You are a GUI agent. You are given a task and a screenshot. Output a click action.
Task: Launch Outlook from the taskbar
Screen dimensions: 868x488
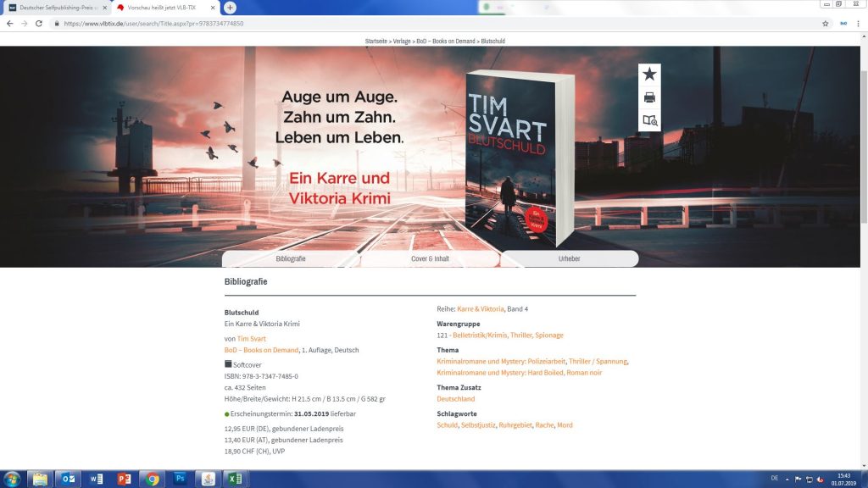[68, 480]
